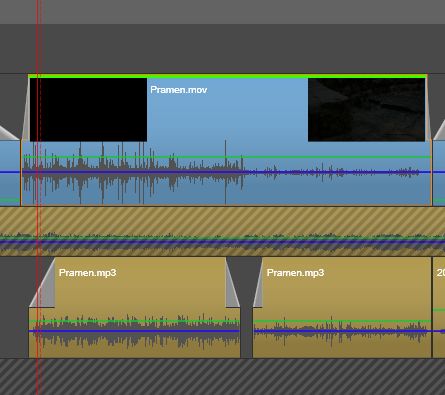
Task: Select the fade-in handle on Pramen.mov clip
Action: [26, 110]
